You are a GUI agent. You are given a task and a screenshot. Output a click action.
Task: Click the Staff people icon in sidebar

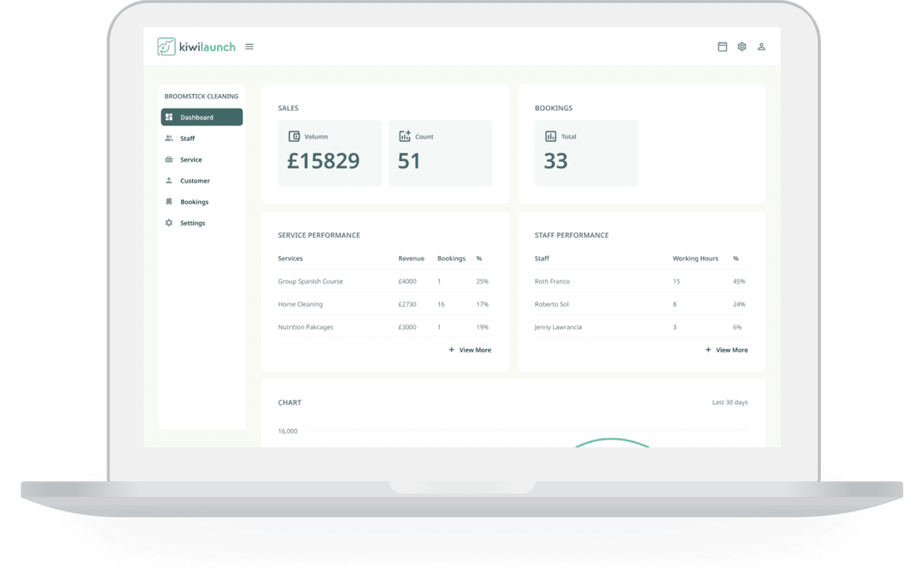tap(169, 139)
